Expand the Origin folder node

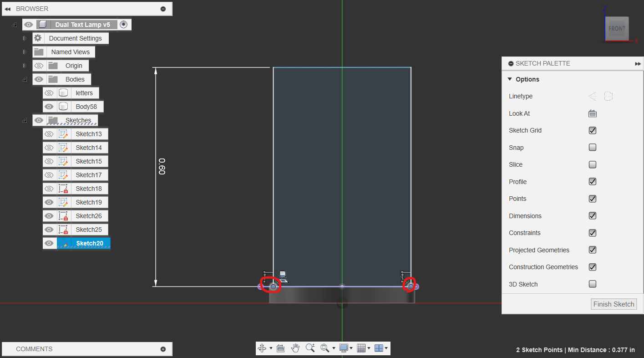click(x=25, y=66)
